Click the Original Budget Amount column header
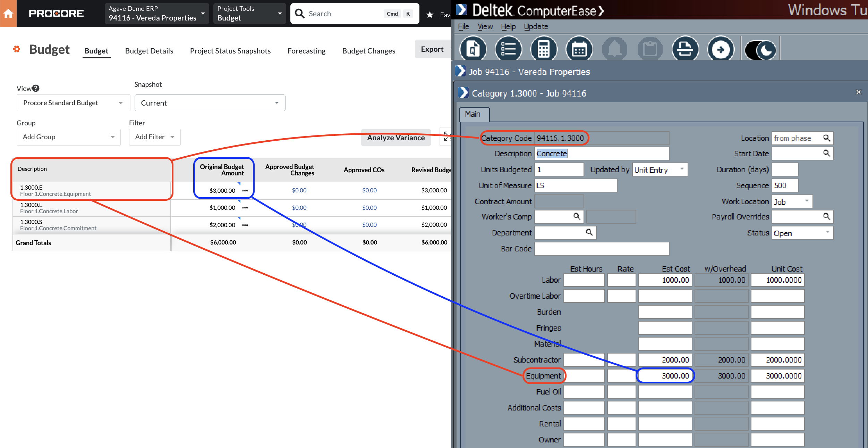 point(222,170)
